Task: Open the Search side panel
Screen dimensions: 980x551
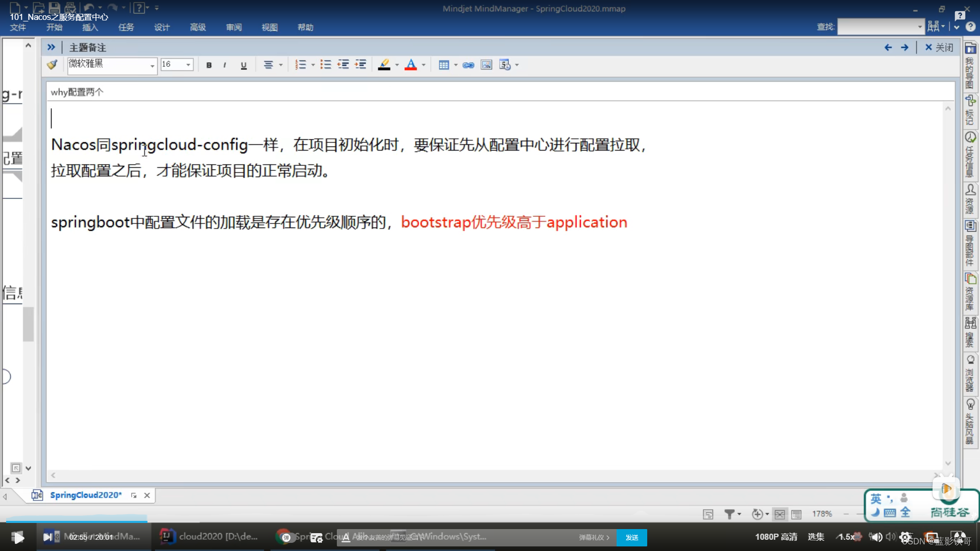Action: [x=970, y=332]
